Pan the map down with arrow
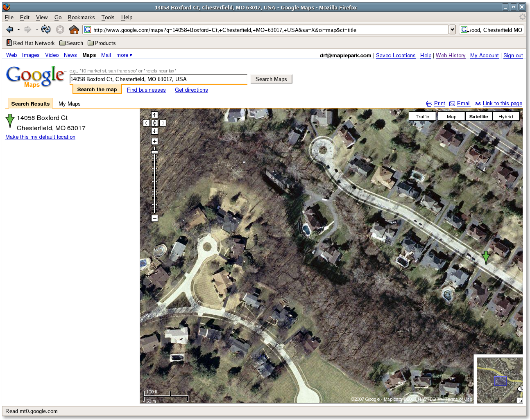This screenshot has height=420, width=530. click(154, 131)
